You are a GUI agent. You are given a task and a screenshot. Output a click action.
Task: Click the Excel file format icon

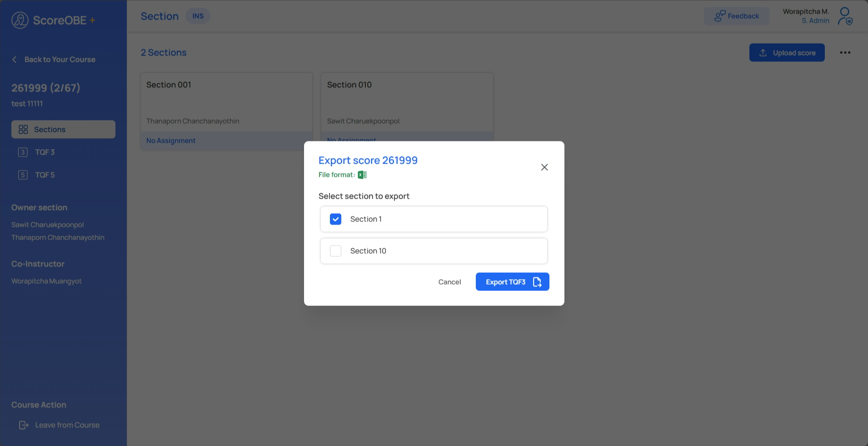pos(362,175)
